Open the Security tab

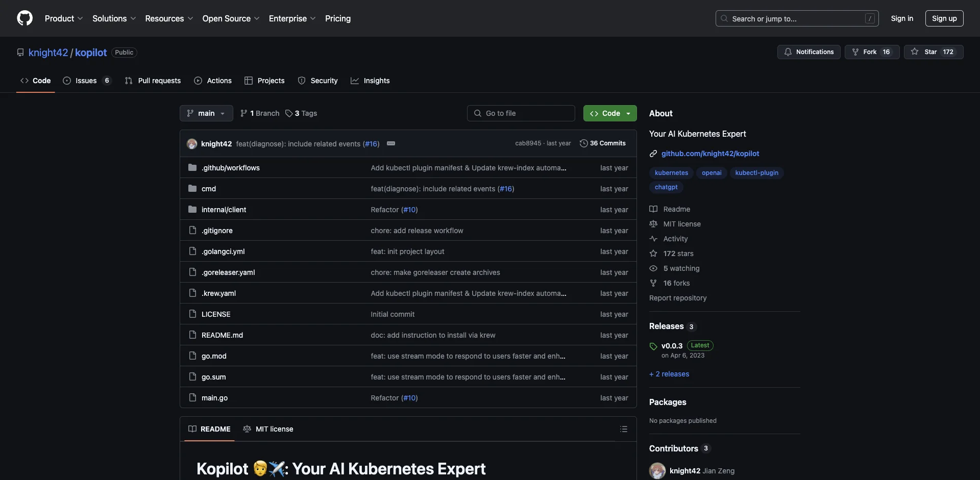[x=317, y=81]
